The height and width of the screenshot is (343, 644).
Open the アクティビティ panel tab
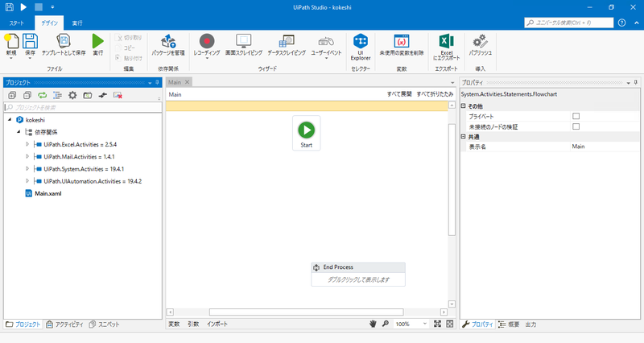coord(65,324)
